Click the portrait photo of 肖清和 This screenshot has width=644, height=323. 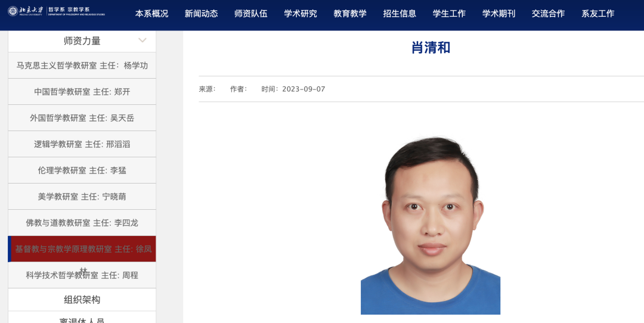pyautogui.click(x=431, y=226)
